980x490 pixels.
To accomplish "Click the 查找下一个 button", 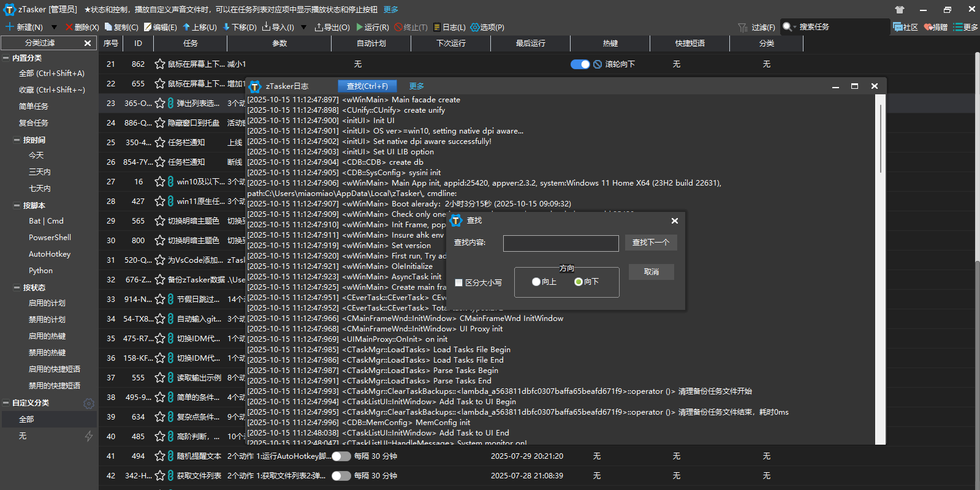I will pyautogui.click(x=651, y=243).
